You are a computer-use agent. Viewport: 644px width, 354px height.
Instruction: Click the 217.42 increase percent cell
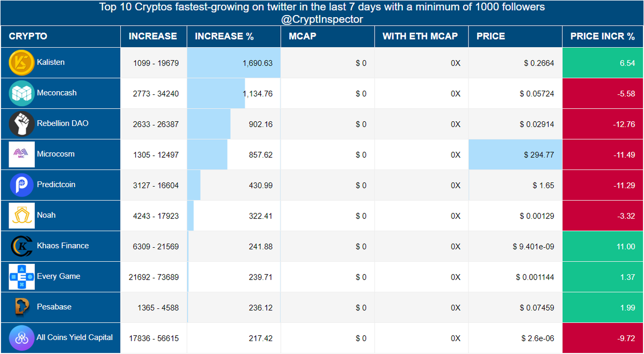(234, 338)
